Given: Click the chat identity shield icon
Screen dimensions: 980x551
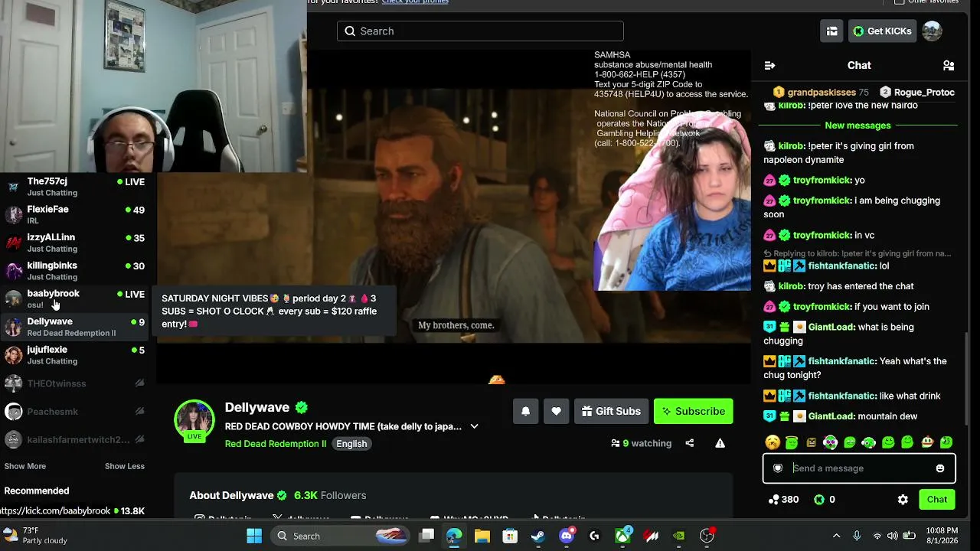Looking at the screenshot, I should click(778, 468).
